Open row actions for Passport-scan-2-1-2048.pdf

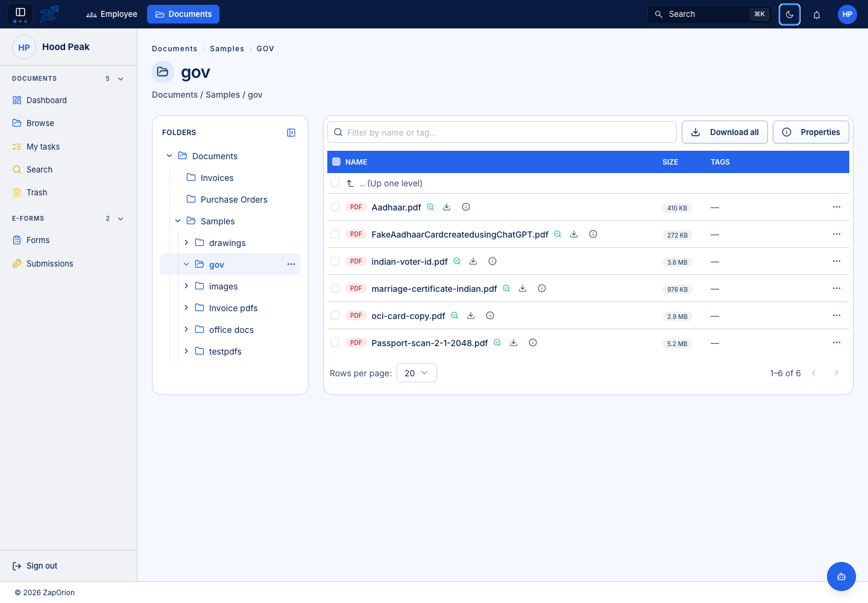[837, 343]
